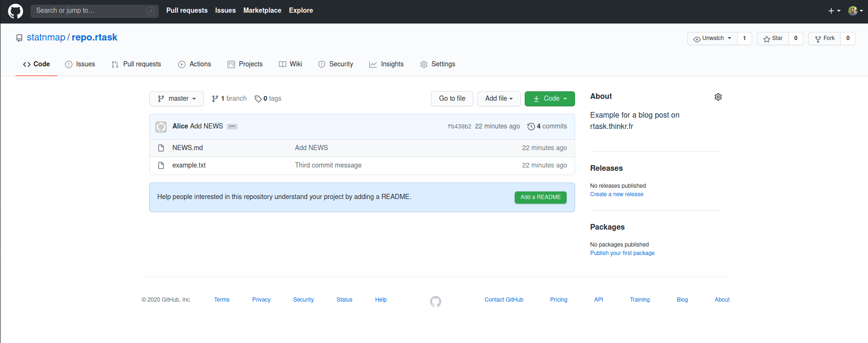Open the repository Settings tab

[x=438, y=64]
